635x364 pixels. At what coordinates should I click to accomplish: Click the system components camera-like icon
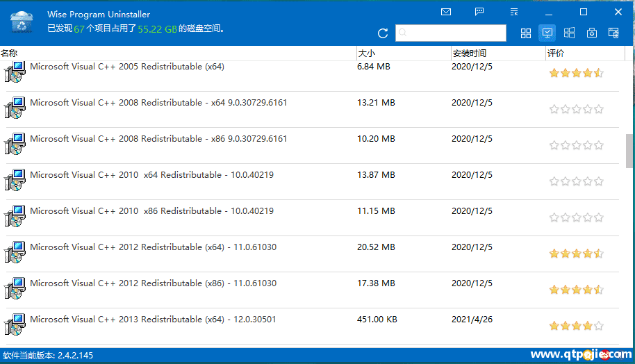coord(592,33)
